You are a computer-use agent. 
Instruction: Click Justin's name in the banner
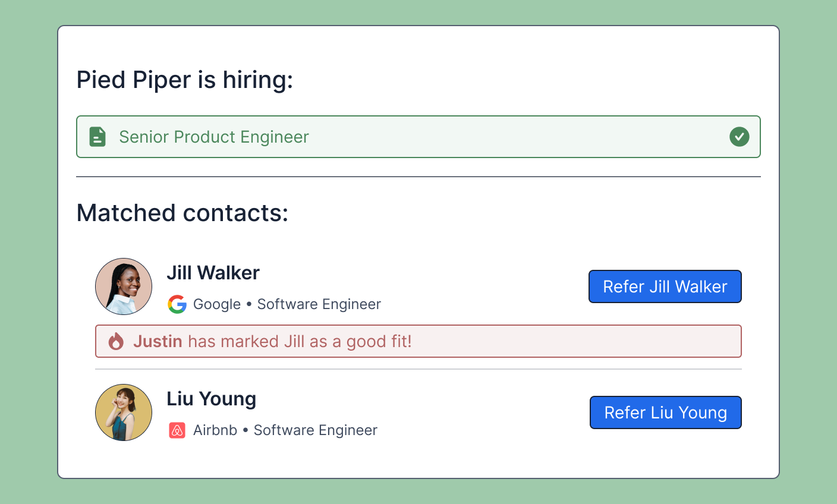158,341
